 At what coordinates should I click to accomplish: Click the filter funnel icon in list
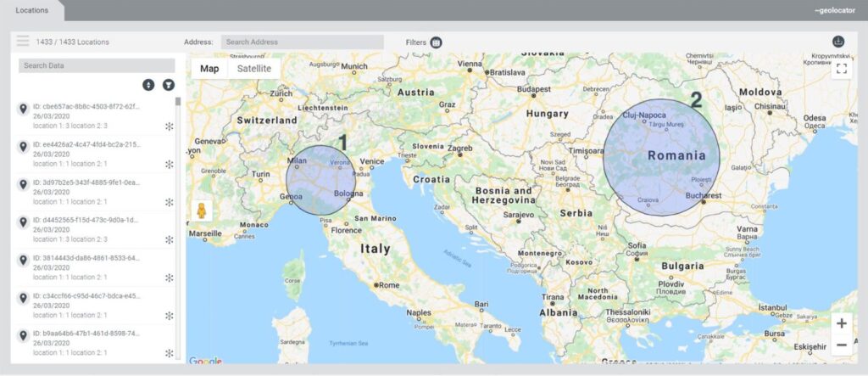[168, 85]
